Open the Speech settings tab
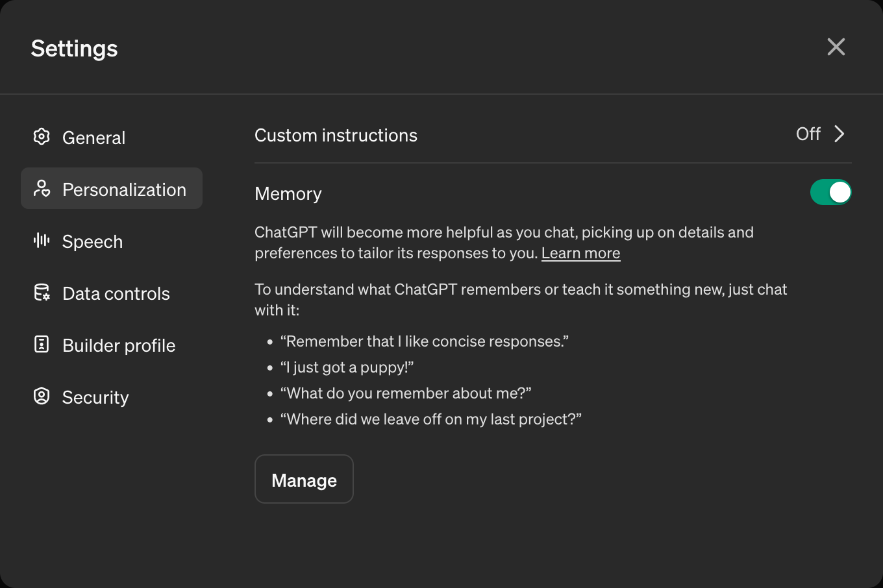This screenshot has width=883, height=588. (92, 241)
